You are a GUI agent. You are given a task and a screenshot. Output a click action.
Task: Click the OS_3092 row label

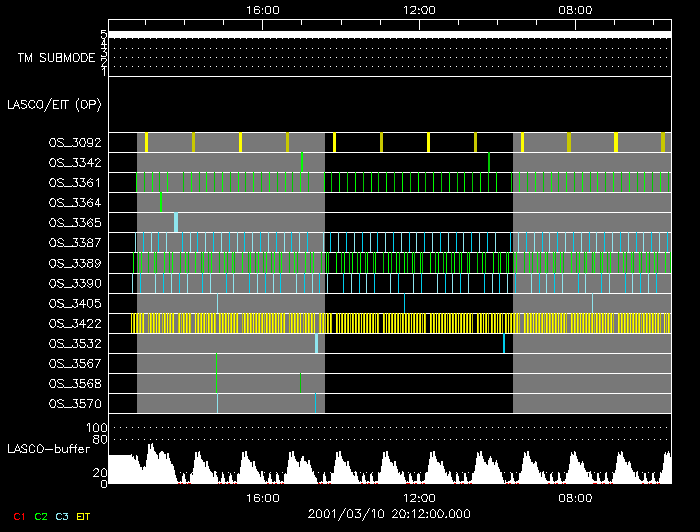[74, 143]
